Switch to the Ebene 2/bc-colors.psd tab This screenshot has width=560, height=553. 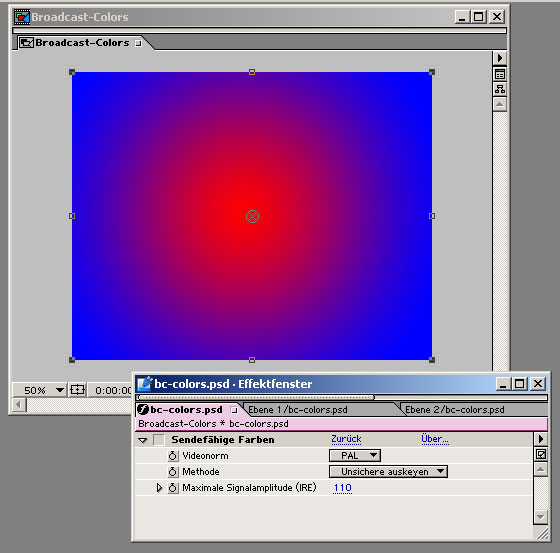point(455,409)
